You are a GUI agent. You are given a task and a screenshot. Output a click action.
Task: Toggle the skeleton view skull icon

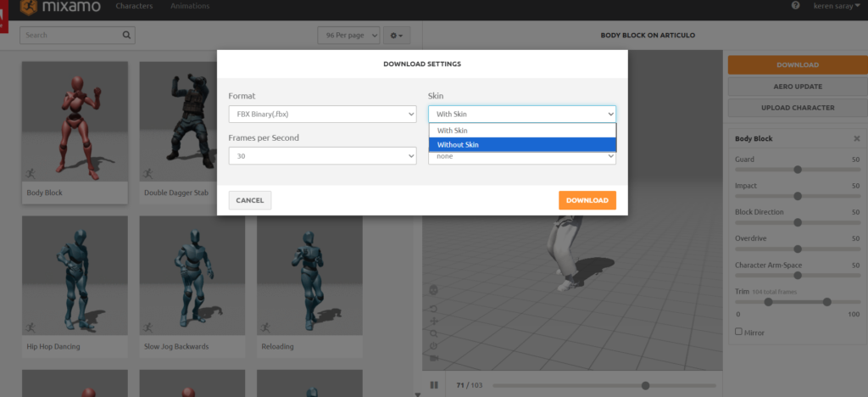click(434, 289)
